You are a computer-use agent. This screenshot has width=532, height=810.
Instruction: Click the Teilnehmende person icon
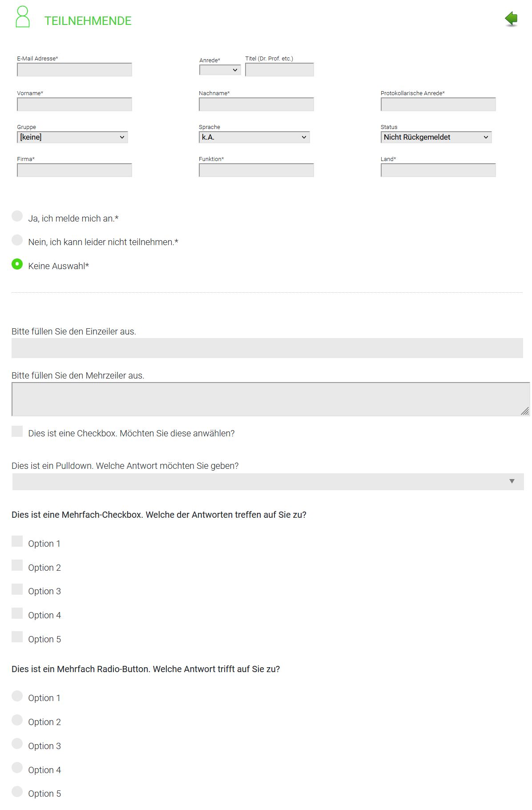pos(22,17)
